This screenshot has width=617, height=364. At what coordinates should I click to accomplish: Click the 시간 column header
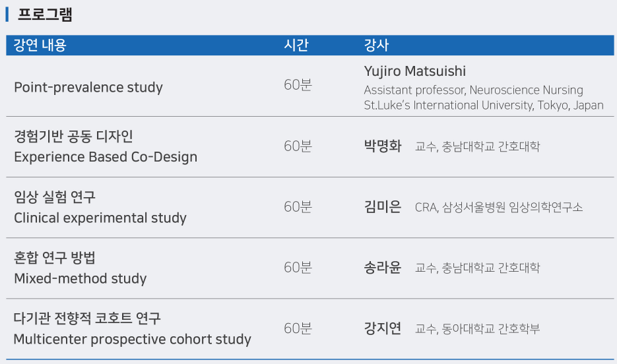click(296, 45)
